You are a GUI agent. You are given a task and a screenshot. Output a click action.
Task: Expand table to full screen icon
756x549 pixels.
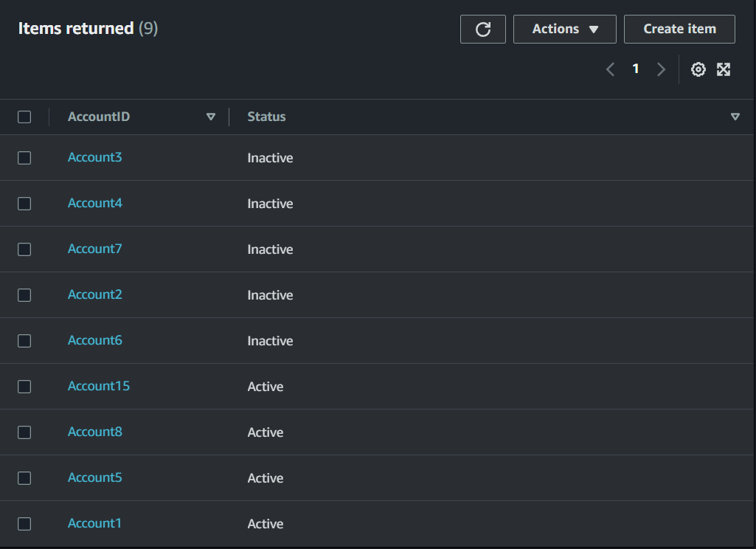[724, 69]
